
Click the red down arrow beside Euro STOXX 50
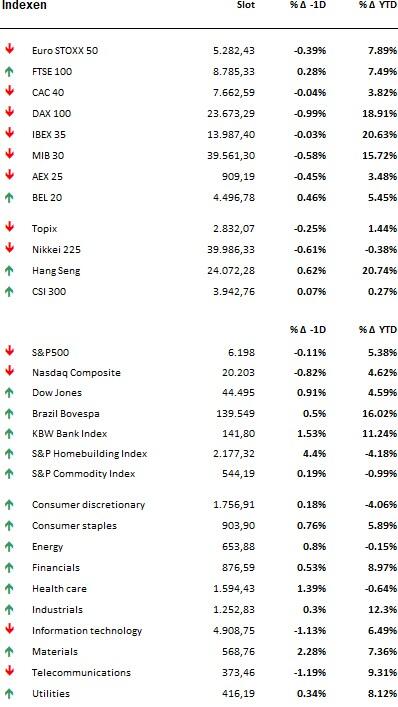pyautogui.click(x=9, y=49)
